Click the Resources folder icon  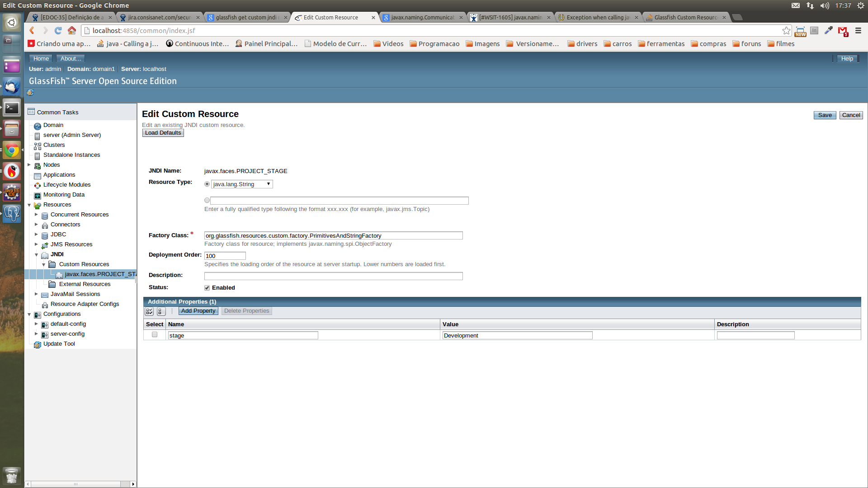38,204
